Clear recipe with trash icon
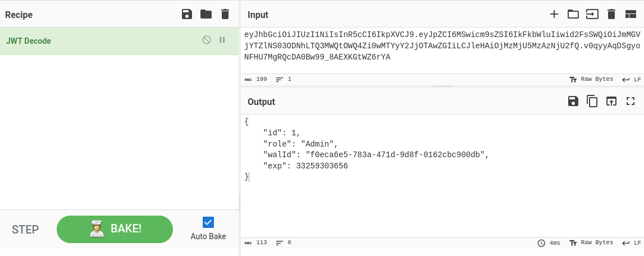The image size is (644, 256). [225, 15]
